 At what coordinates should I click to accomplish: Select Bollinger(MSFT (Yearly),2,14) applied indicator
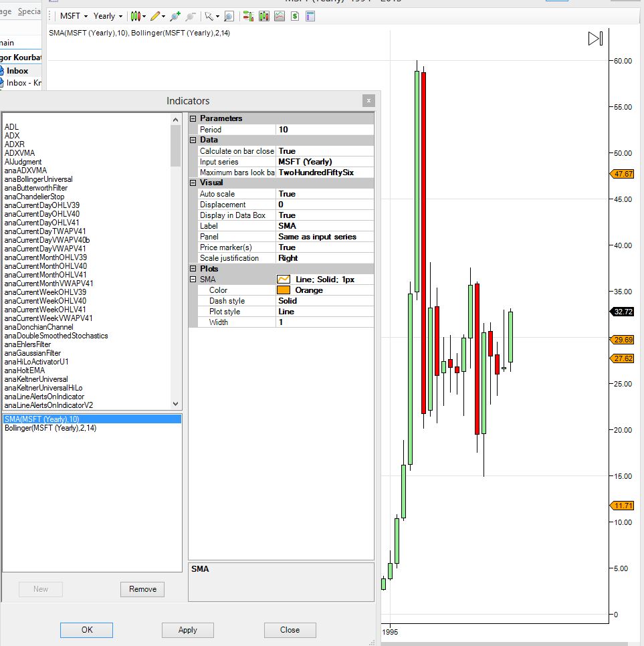coord(92,428)
